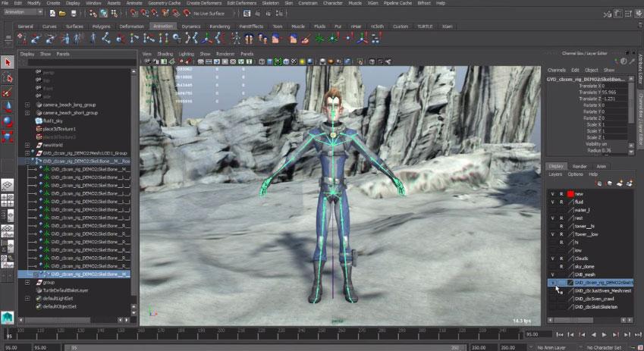Screen dimensions: 644x351
Task: Toggle V box for GVD_cbcsm_rig_DEMO2 Skeleton layer
Action: (x=552, y=282)
